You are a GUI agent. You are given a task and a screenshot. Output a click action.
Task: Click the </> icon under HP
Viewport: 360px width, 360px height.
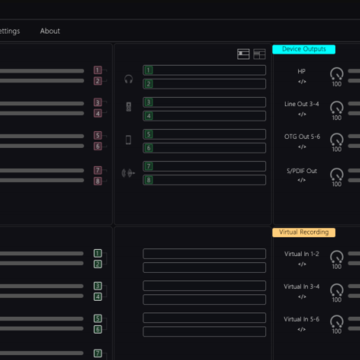pyautogui.click(x=302, y=82)
